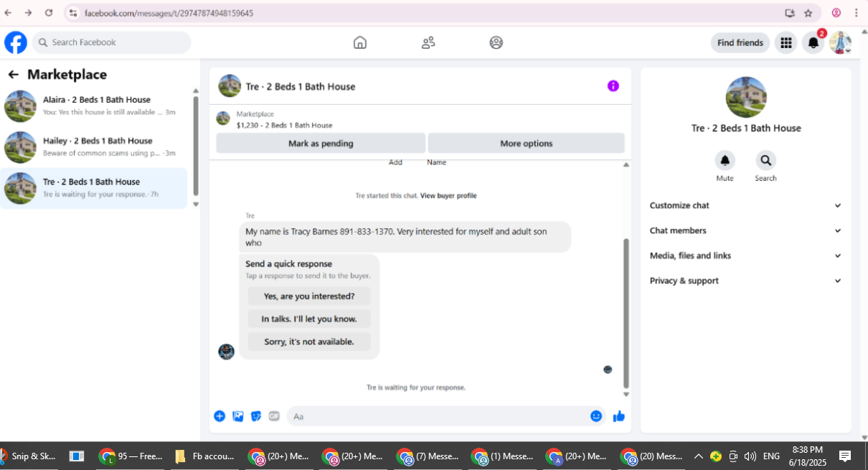Send 'Yes, are you interested?' quick response
Viewport: 868px width, 470px height.
tap(309, 296)
